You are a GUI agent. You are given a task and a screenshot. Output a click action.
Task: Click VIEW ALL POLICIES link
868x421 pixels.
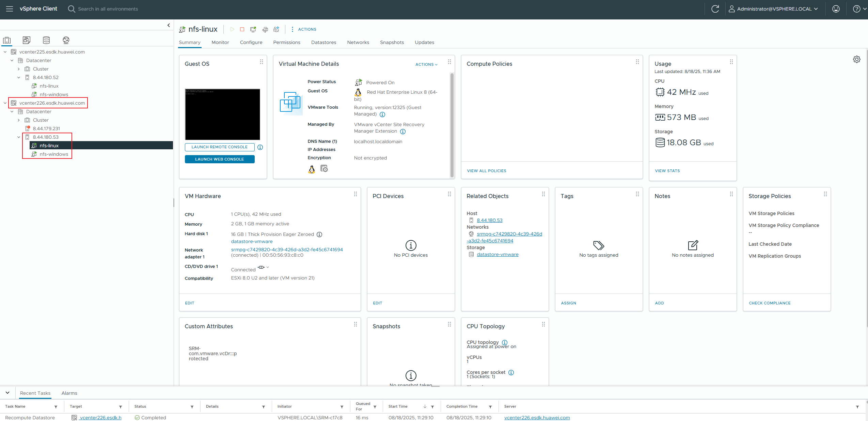pos(487,171)
